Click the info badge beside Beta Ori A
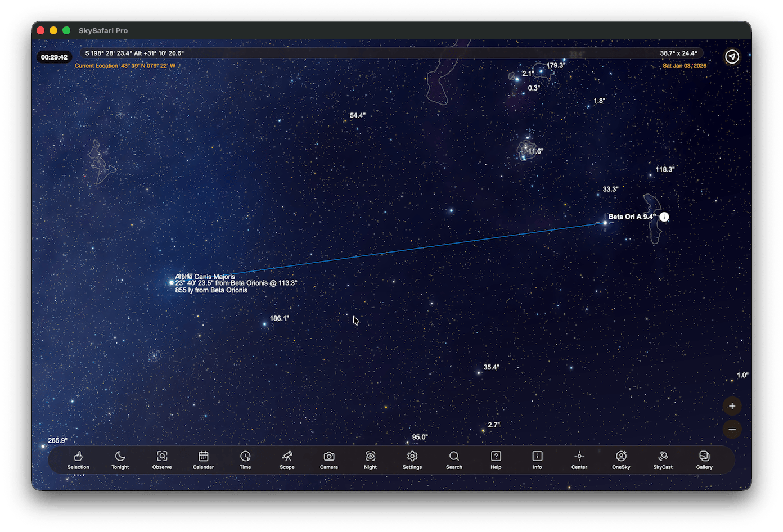 pyautogui.click(x=664, y=217)
